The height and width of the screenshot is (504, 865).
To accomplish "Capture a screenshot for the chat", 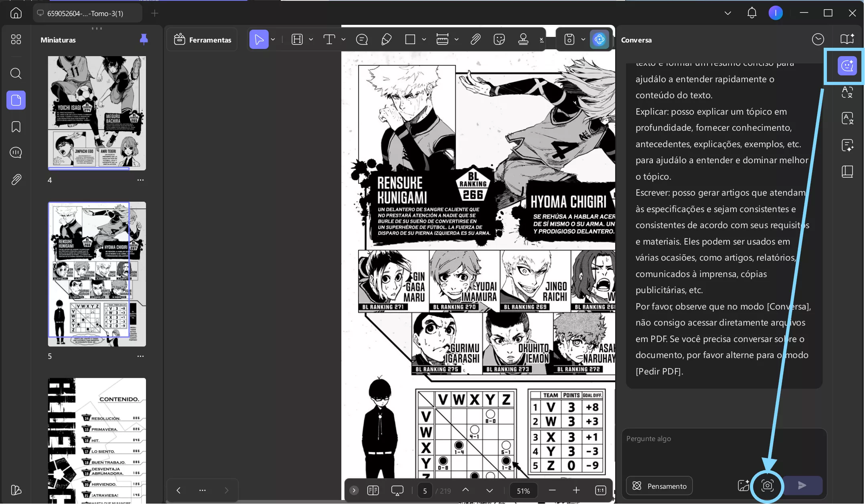I will pos(767,486).
